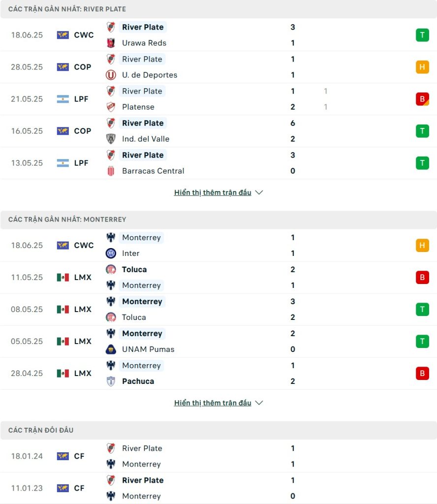The height and width of the screenshot is (504, 437).
Task: Click the Inter club logo
Action: click(x=111, y=253)
